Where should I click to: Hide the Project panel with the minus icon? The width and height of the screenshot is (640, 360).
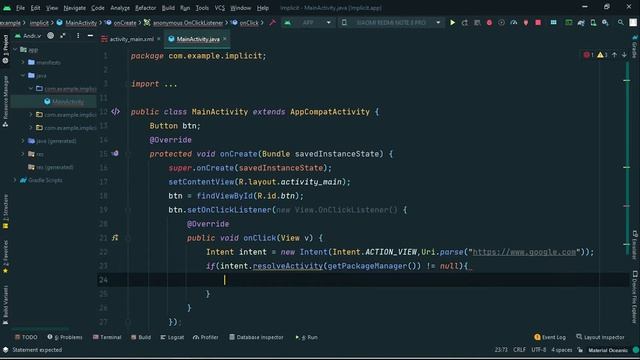(x=90, y=36)
